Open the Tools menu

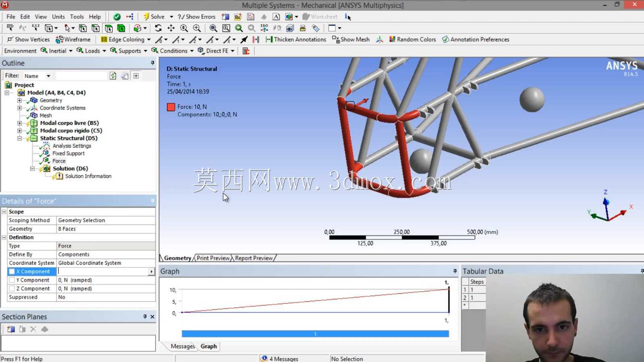tap(77, 17)
